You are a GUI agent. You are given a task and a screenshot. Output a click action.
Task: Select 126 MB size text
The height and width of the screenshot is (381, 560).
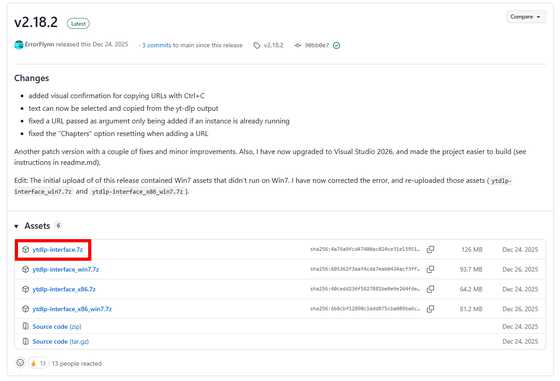tap(472, 250)
